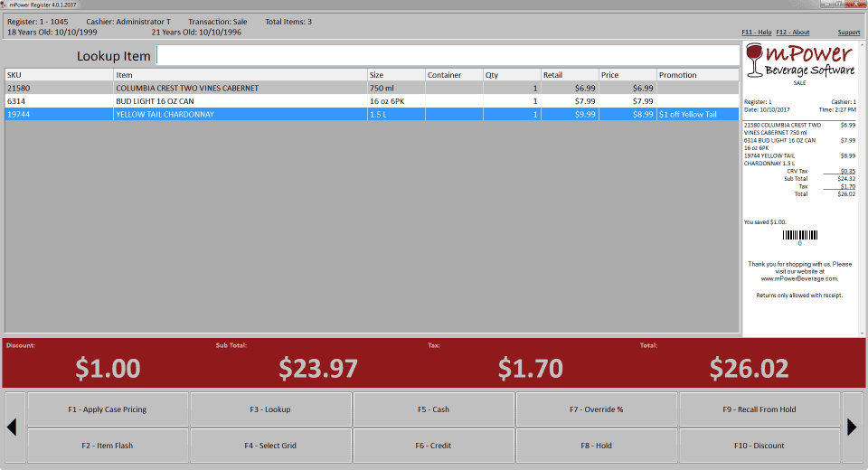Click the receipt barcode image
This screenshot has height=470, width=868.
pos(800,235)
